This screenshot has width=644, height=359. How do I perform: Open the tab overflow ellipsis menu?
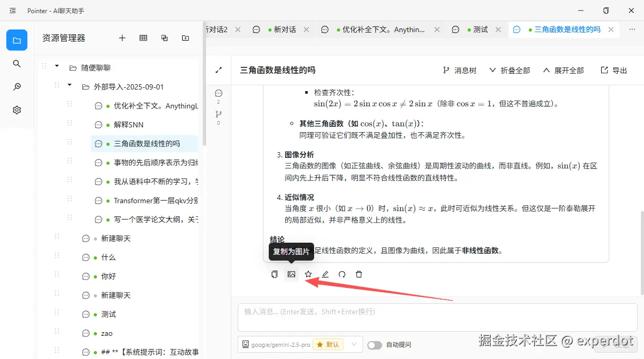632,29
